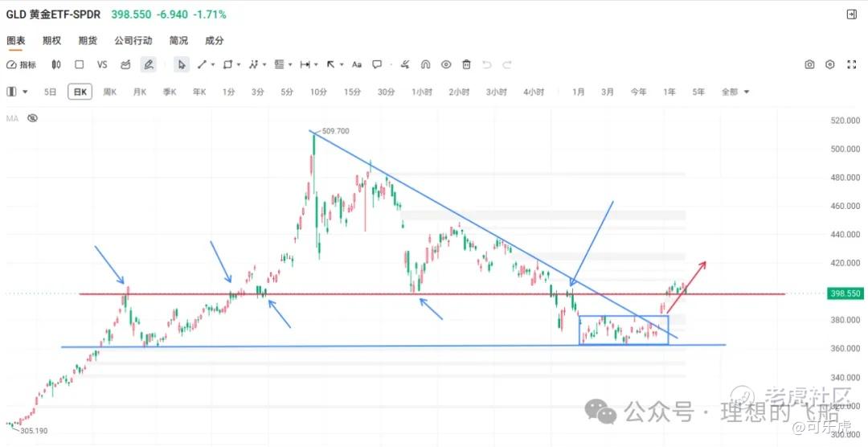Select the 日K timeframe

pos(80,92)
